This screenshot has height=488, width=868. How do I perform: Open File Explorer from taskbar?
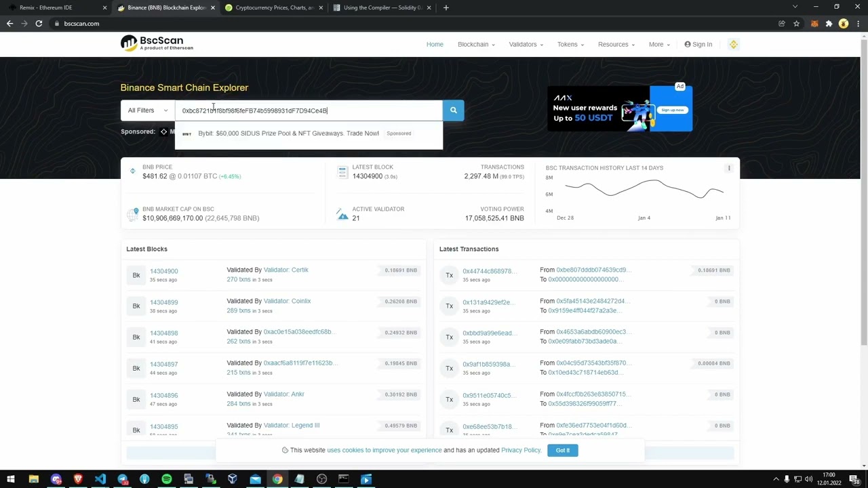point(33,479)
